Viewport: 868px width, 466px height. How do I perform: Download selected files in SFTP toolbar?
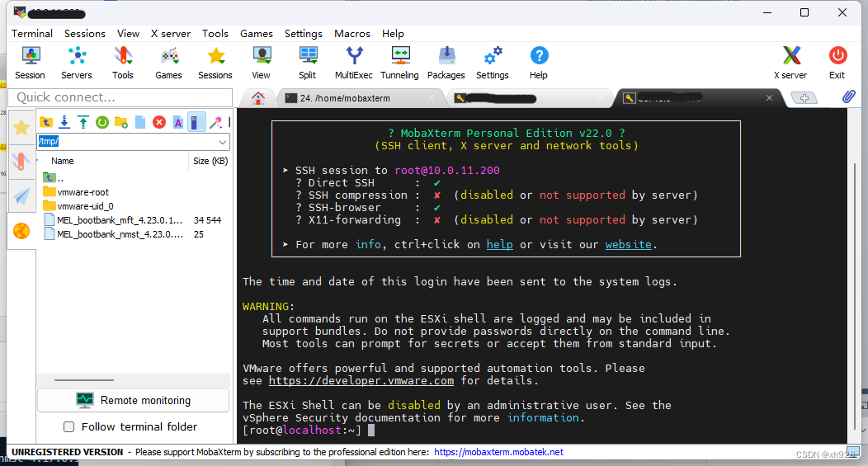[64, 122]
